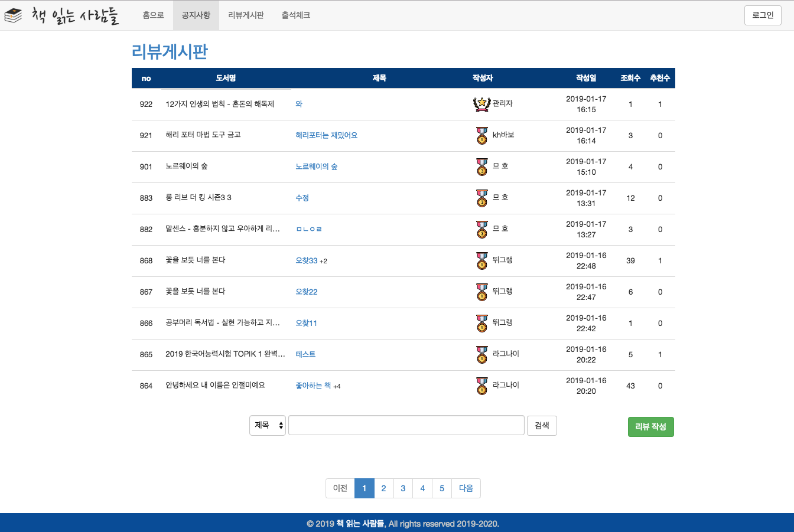The height and width of the screenshot is (532, 794).
Task: Click kh바보's gold medal rank icon
Action: (481, 135)
